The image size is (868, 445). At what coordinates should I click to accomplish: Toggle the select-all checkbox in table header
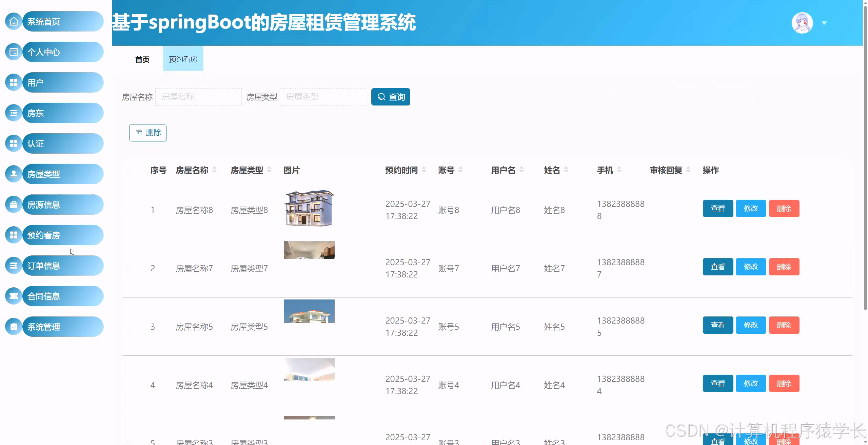(129, 170)
